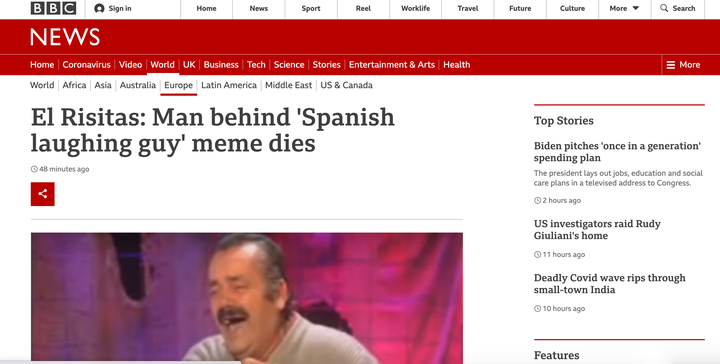Image resolution: width=720 pixels, height=364 pixels.
Task: Select Tech news section
Action: pyautogui.click(x=256, y=65)
